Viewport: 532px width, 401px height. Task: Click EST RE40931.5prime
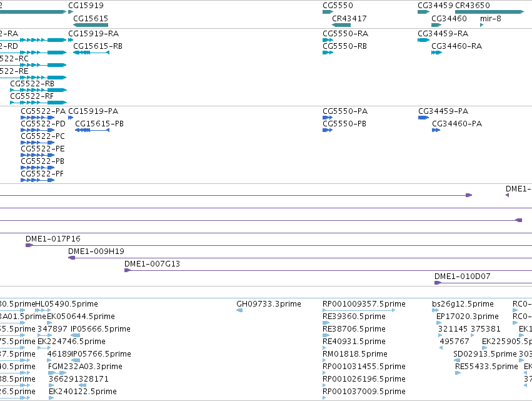[354, 342]
